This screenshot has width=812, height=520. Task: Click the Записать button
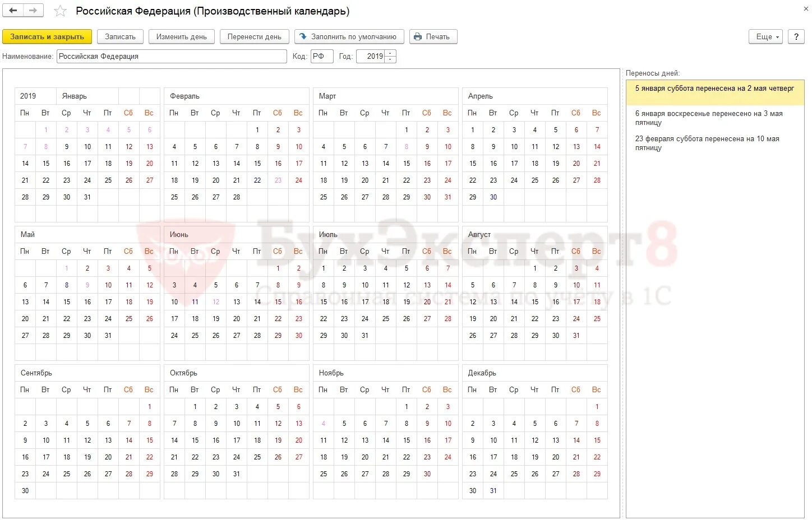click(120, 36)
